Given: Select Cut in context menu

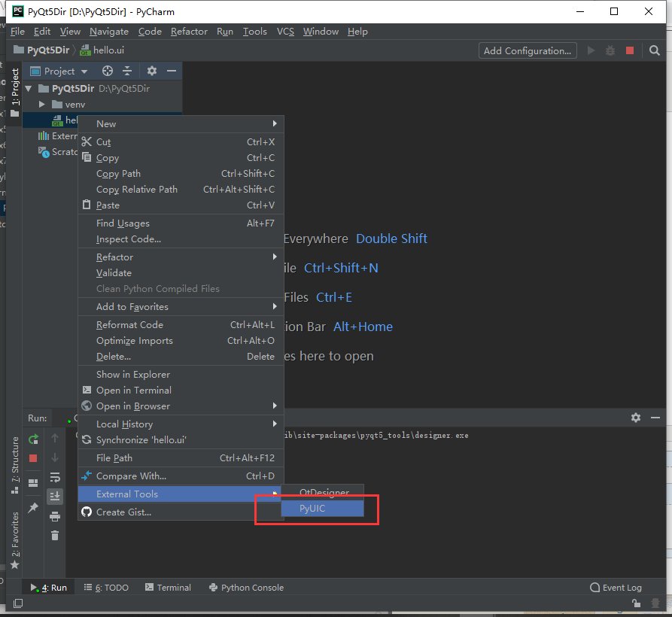Looking at the screenshot, I should tap(181, 141).
